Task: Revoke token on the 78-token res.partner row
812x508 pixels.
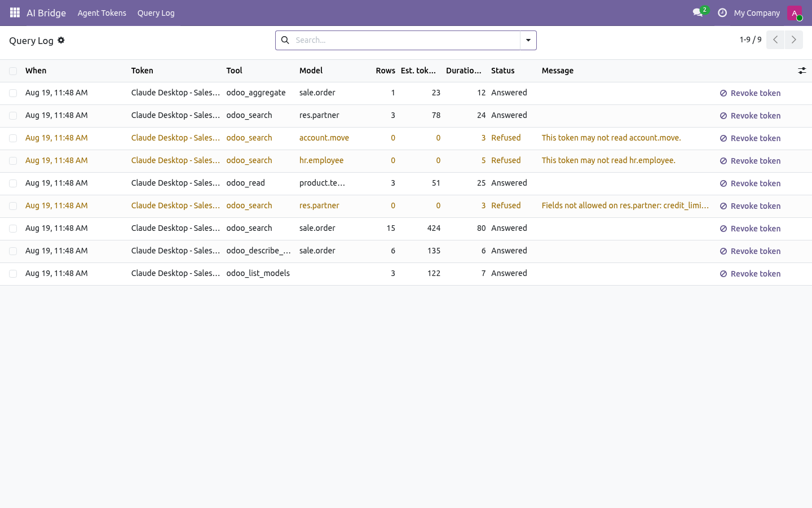Action: point(750,116)
